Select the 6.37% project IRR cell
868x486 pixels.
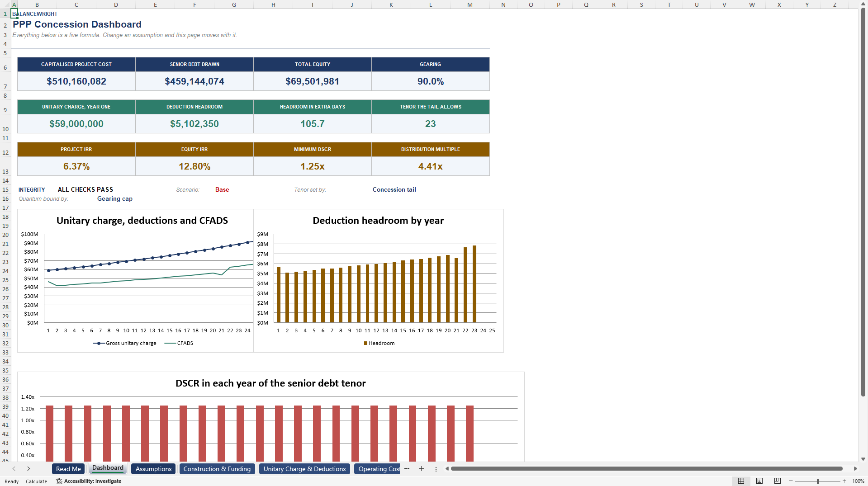click(x=76, y=166)
